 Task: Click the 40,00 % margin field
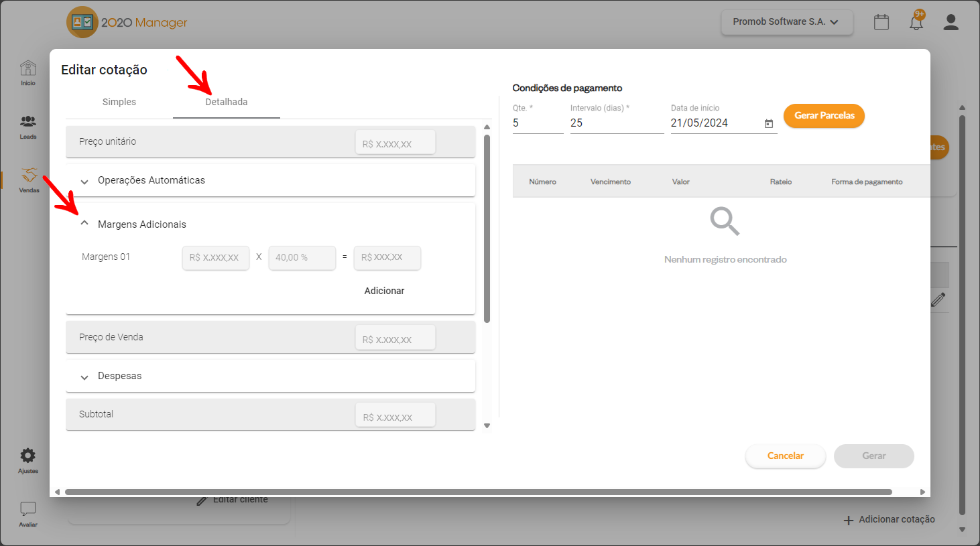pos(302,258)
